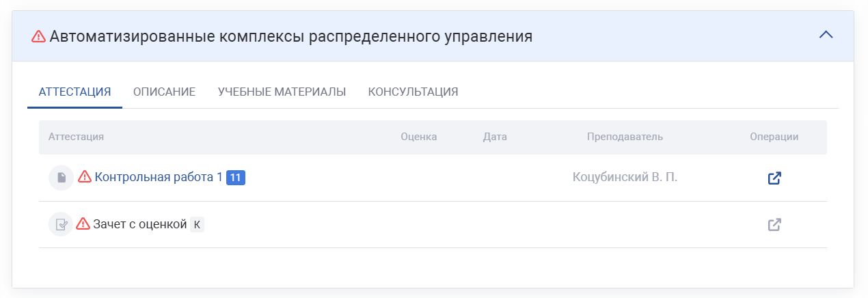
Task: Click the warning triangle next to Контрольная работа 1
Action: pyautogui.click(x=84, y=177)
